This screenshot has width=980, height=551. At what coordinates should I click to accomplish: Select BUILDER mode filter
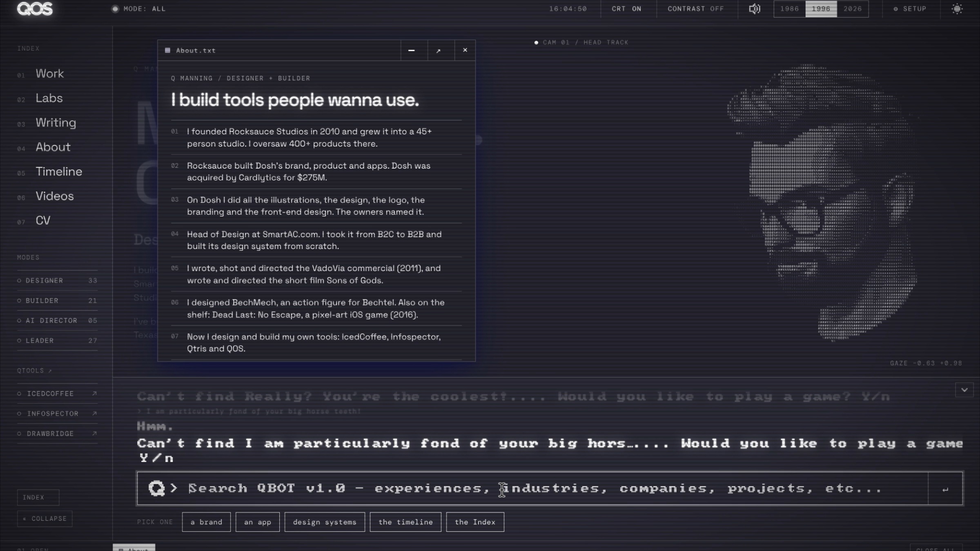[x=57, y=300]
